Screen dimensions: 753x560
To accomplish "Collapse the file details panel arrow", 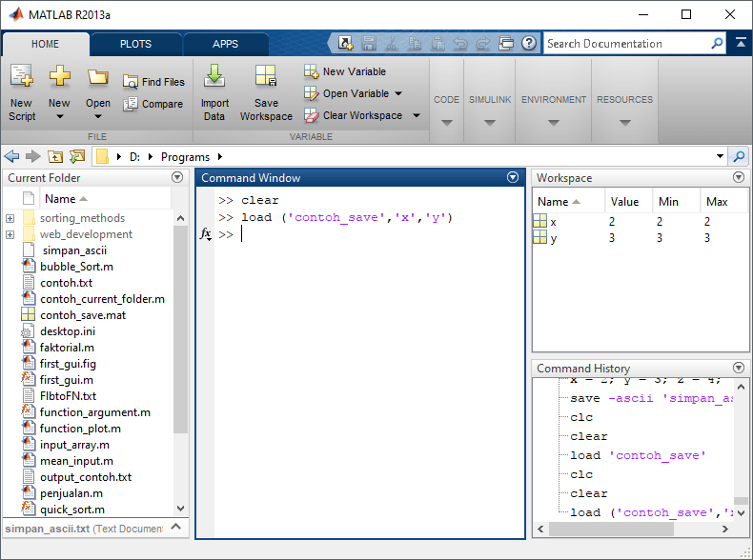I will (176, 527).
